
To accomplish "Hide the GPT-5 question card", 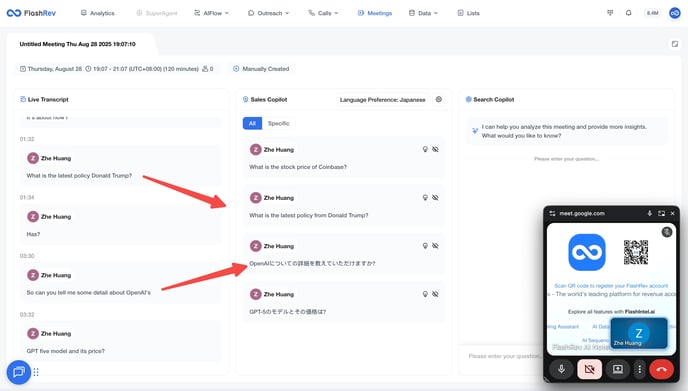I will pos(435,294).
